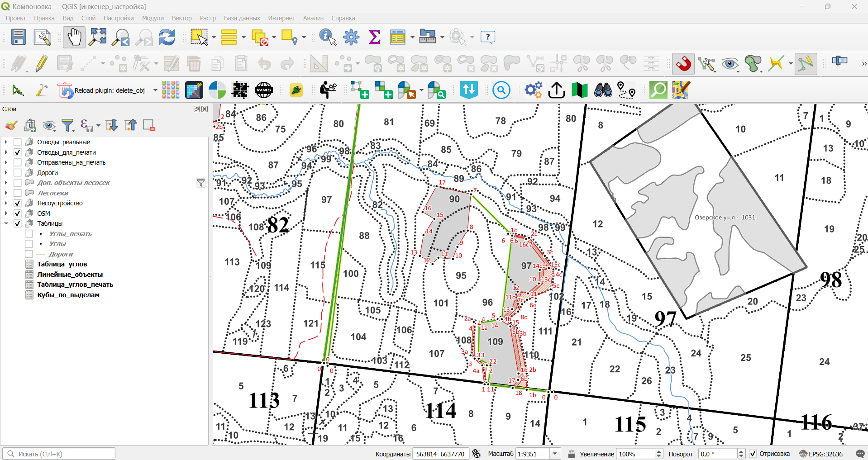Open the Help question mark tool
Viewport: 868px width, 460px height.
[488, 37]
